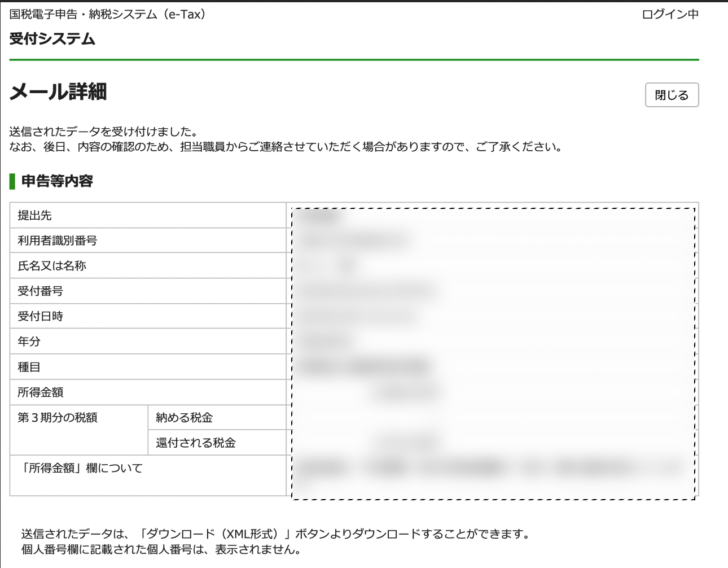Click the 受付番号 row label
Screen dimensions: 728x568
click(40, 291)
